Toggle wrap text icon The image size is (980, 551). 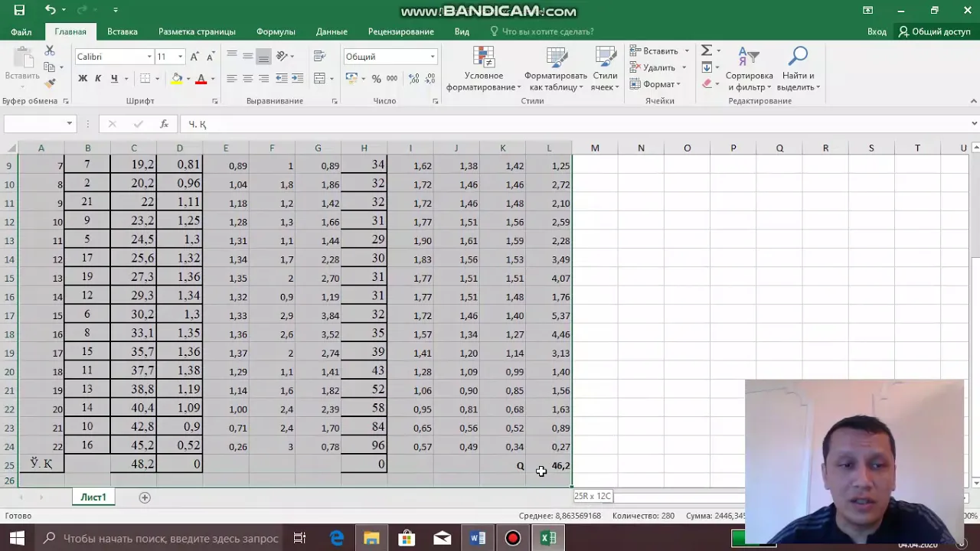(319, 57)
